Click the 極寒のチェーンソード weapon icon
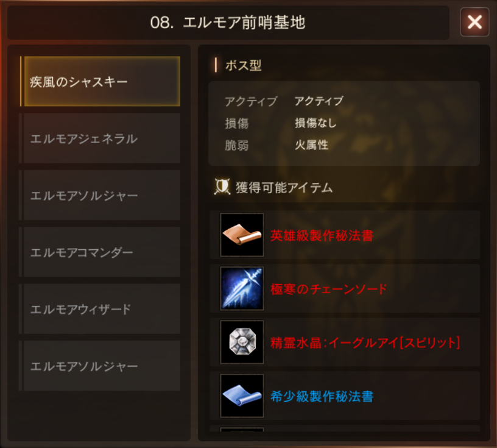Viewport: 497px width, 448px height. (242, 288)
